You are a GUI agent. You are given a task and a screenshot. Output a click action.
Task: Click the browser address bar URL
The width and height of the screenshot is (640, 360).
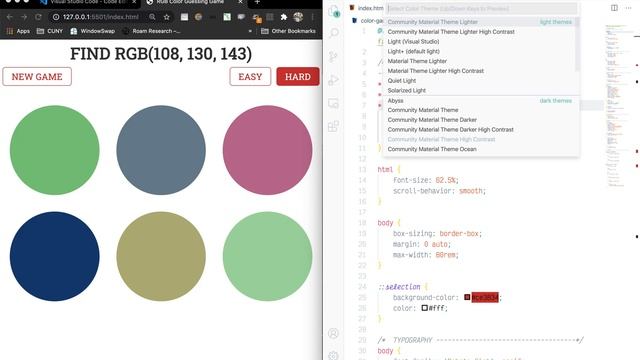pos(101,17)
